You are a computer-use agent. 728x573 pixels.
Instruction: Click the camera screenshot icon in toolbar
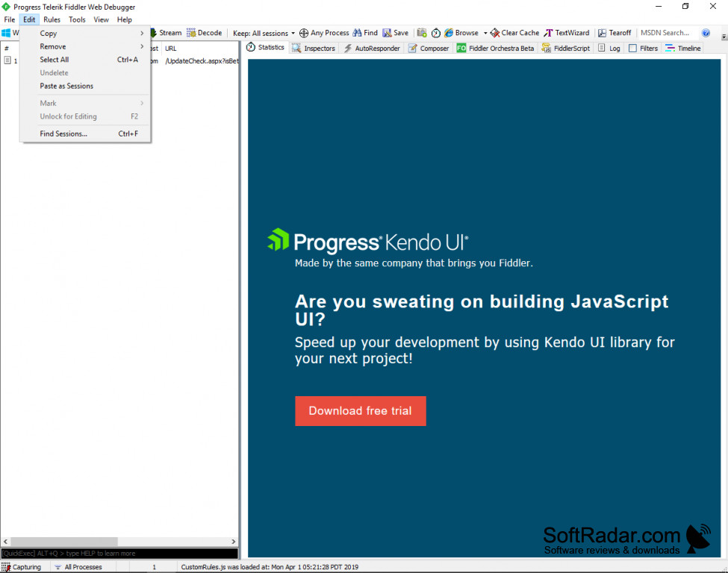coord(422,33)
